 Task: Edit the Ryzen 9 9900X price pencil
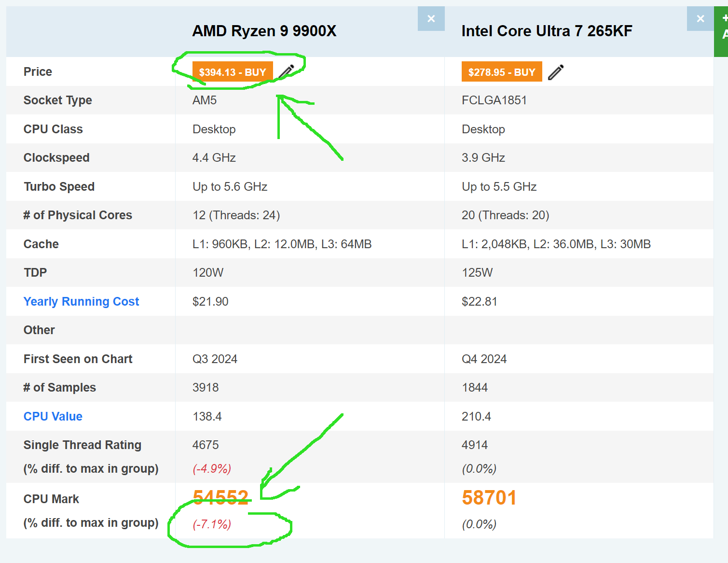[287, 72]
